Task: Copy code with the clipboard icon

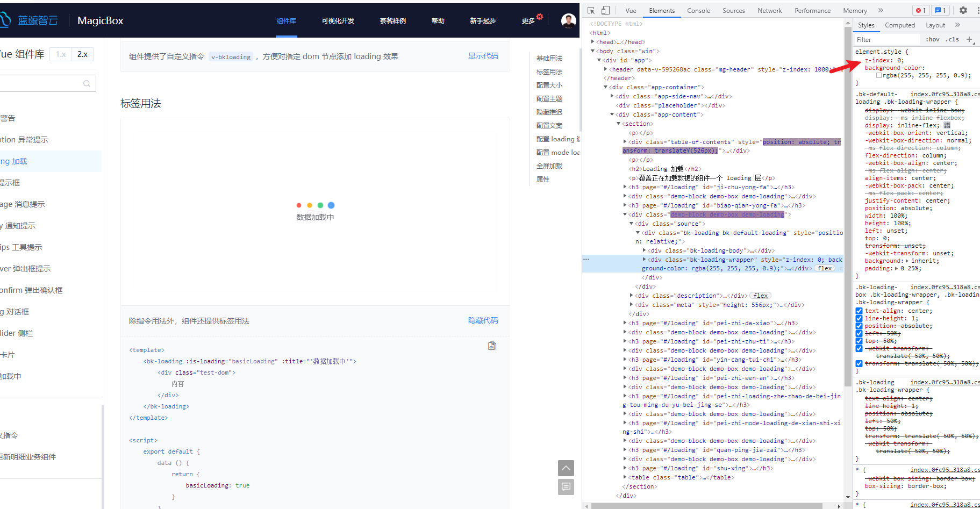Action: click(491, 346)
